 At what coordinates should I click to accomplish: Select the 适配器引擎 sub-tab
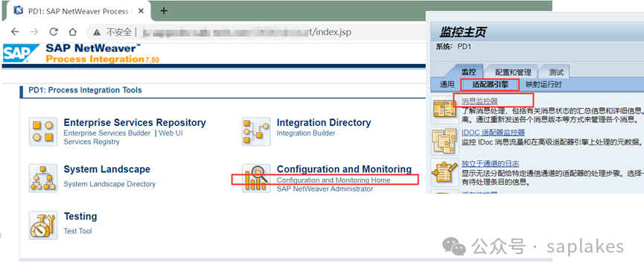coord(491,85)
